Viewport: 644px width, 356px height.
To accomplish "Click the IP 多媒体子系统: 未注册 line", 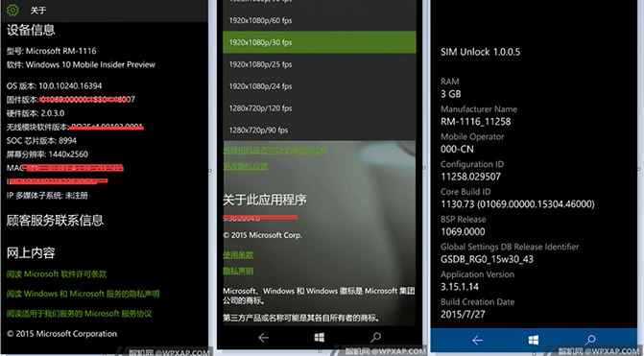I will coord(47,195).
